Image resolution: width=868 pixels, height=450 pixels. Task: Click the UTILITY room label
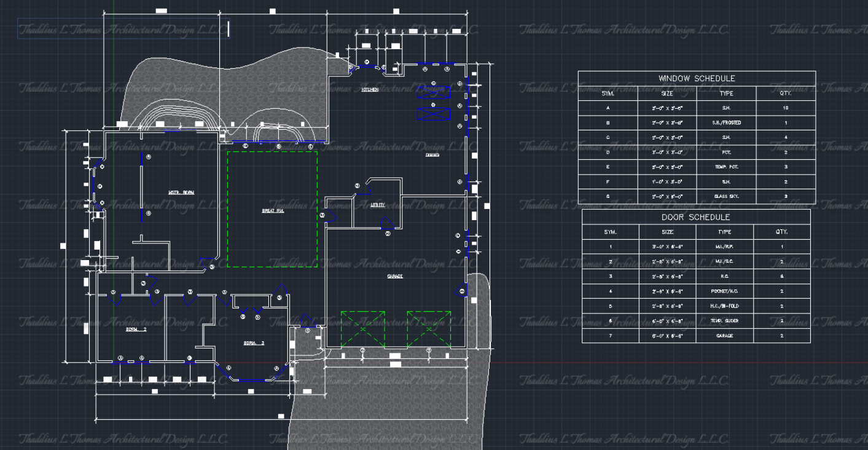tap(378, 205)
